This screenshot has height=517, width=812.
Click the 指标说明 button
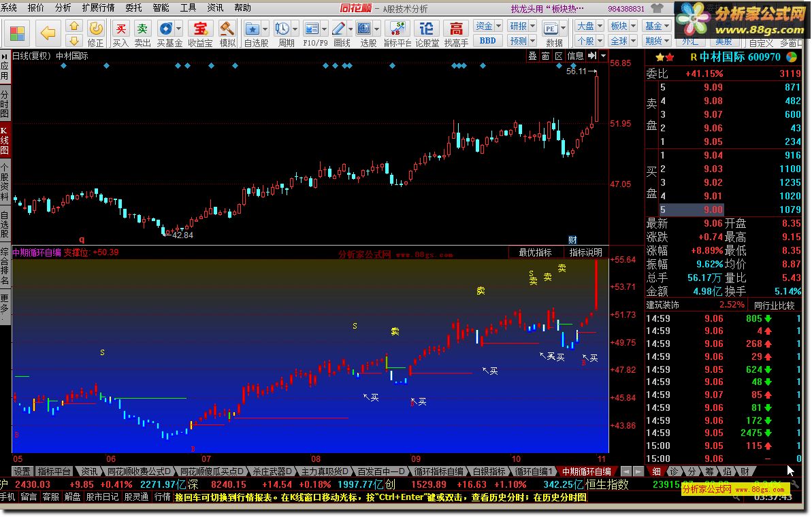[585, 252]
